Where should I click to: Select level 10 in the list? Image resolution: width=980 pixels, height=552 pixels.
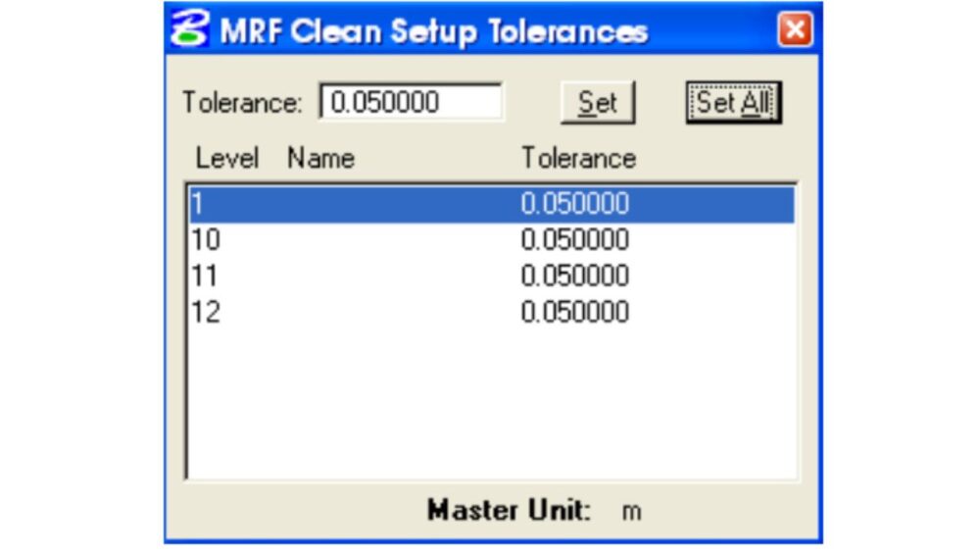pos(205,240)
